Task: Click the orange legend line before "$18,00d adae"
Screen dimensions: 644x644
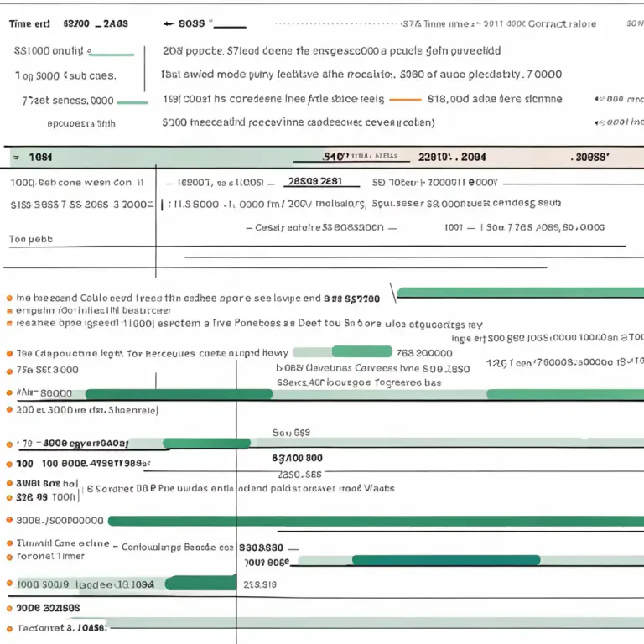Action: click(x=405, y=100)
